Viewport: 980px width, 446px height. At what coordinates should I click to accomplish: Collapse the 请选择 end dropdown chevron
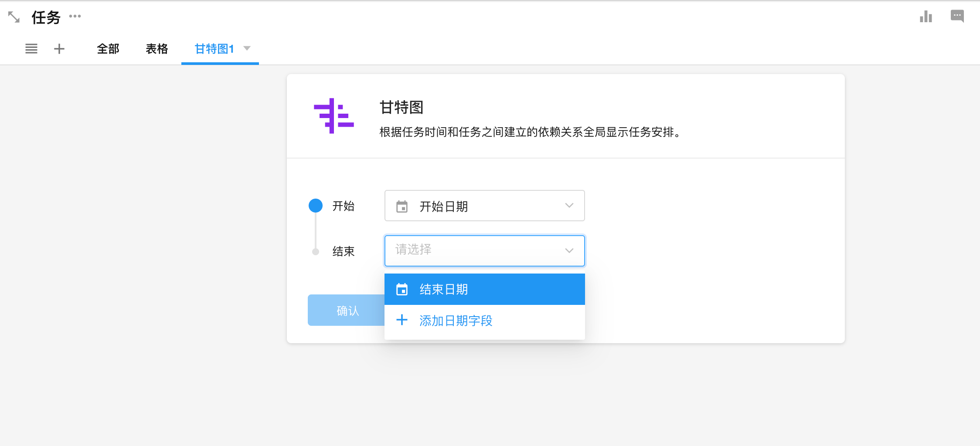point(569,251)
